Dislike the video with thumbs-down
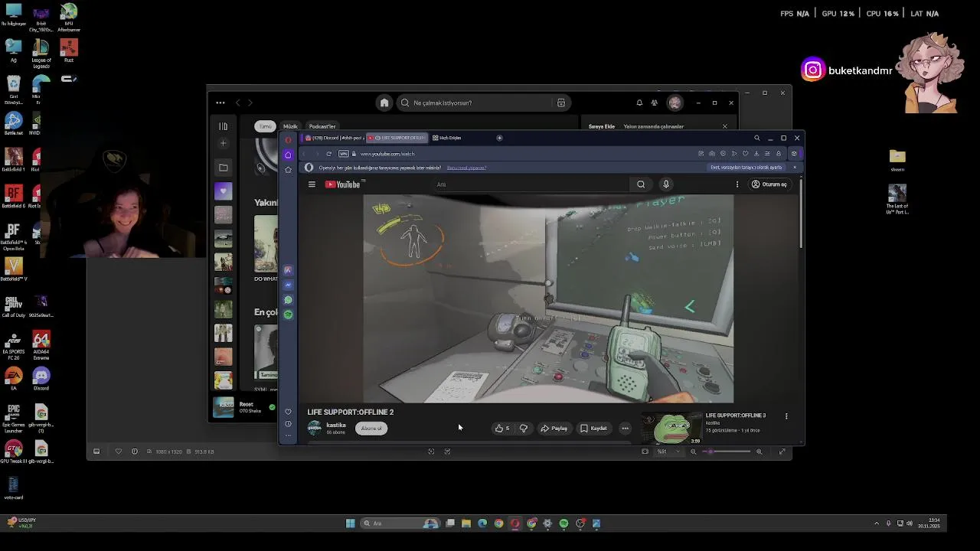Viewport: 980px width, 551px height. coord(524,429)
